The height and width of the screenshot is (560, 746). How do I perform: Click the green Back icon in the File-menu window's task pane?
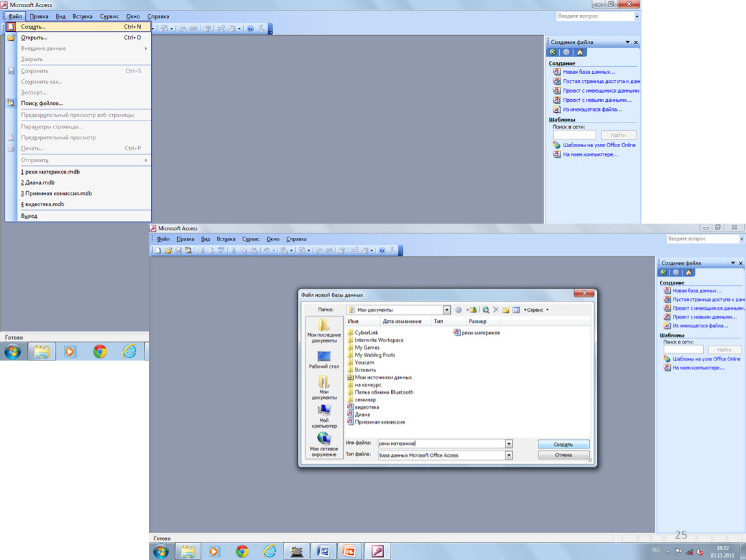coord(553,52)
